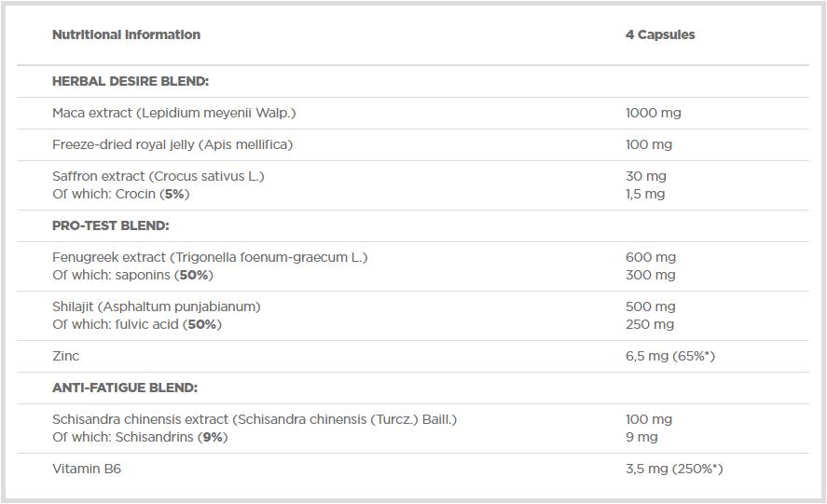Screen dimensions: 827x504
Task: Click the Saffron extract ingredient text
Action: [x=159, y=176]
